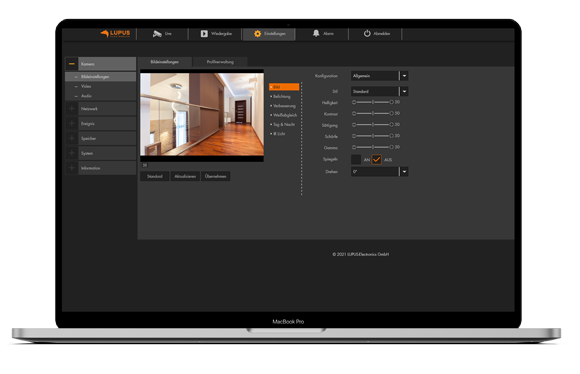Decrease Sättigung with the minus circle
Screen dimensions: 580x374
(x=354, y=125)
